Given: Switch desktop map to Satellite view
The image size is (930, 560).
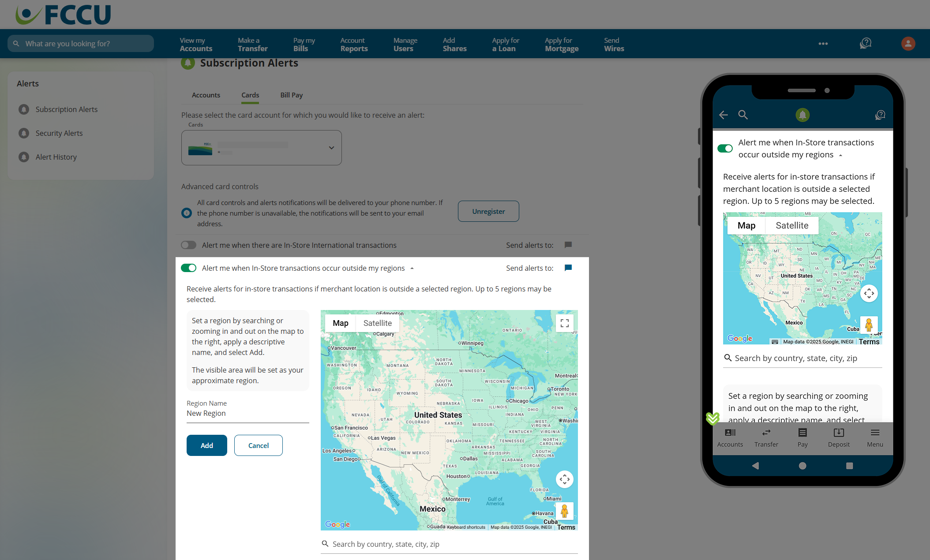Looking at the screenshot, I should point(377,323).
